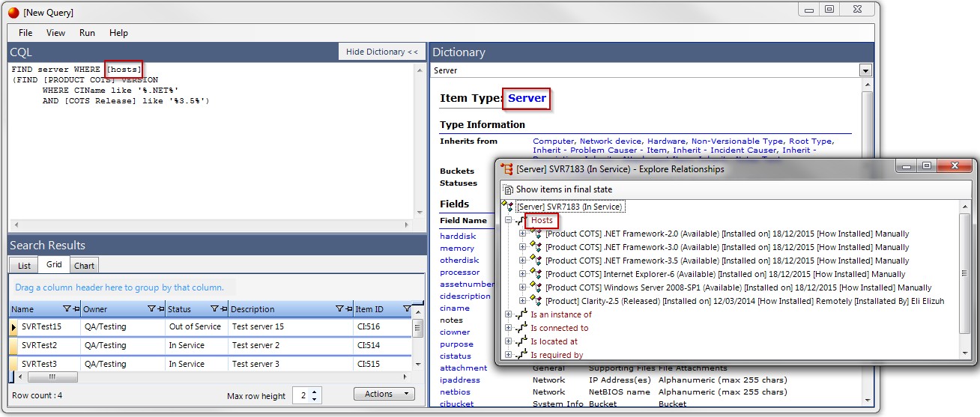Viewport: 980px width, 417px height.
Task: Select the Grid results tab
Action: tap(54, 264)
